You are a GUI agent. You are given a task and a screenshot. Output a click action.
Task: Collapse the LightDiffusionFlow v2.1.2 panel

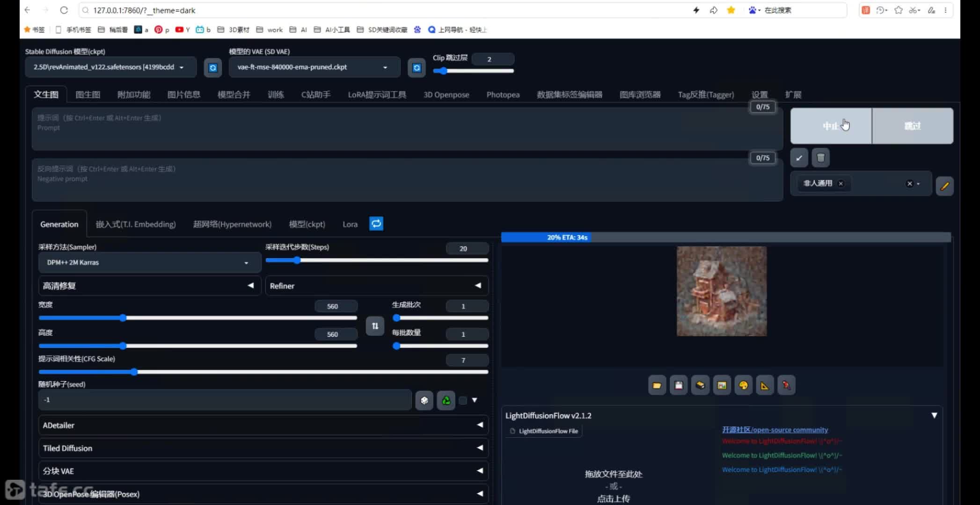click(x=934, y=415)
